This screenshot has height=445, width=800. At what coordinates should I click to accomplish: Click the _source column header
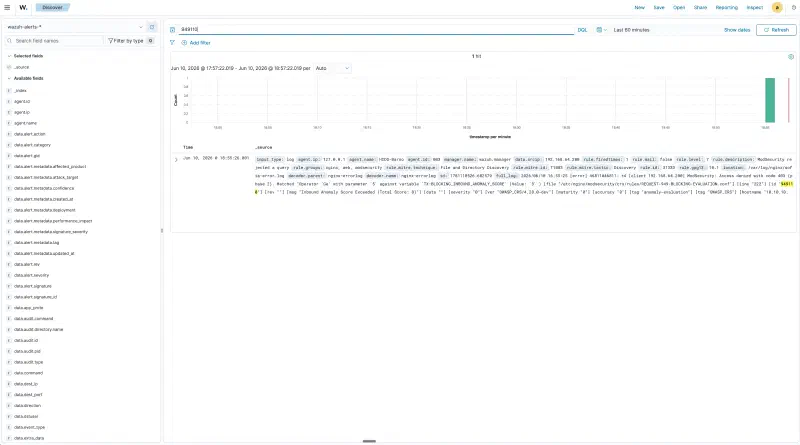point(263,147)
